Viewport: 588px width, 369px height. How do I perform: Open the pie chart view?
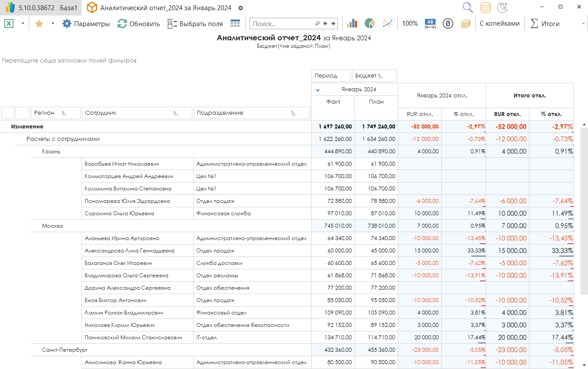[x=370, y=24]
